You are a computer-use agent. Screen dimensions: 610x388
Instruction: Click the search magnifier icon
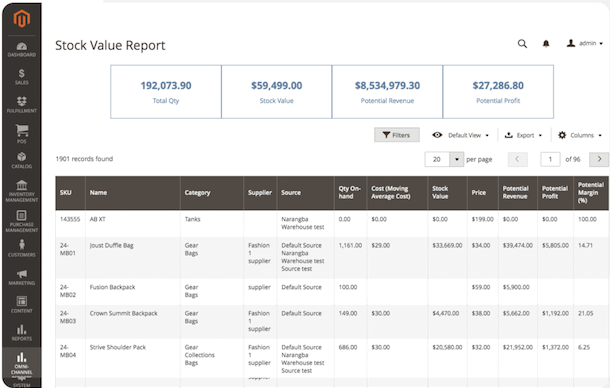[x=522, y=44]
